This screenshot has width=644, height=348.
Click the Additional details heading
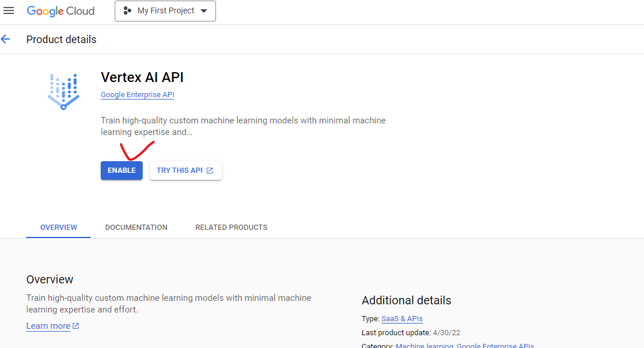(x=406, y=300)
